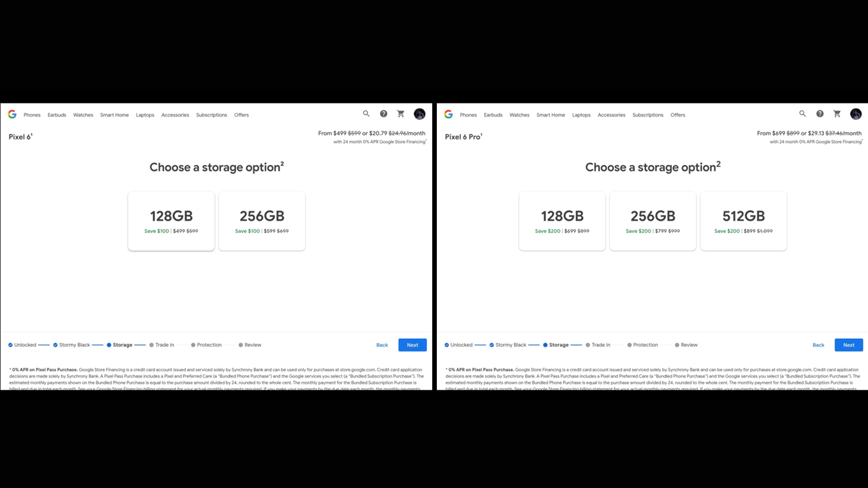The width and height of the screenshot is (868, 488).
Task: Open shopping cart on Pixel 6 Pro page
Action: 837,114
